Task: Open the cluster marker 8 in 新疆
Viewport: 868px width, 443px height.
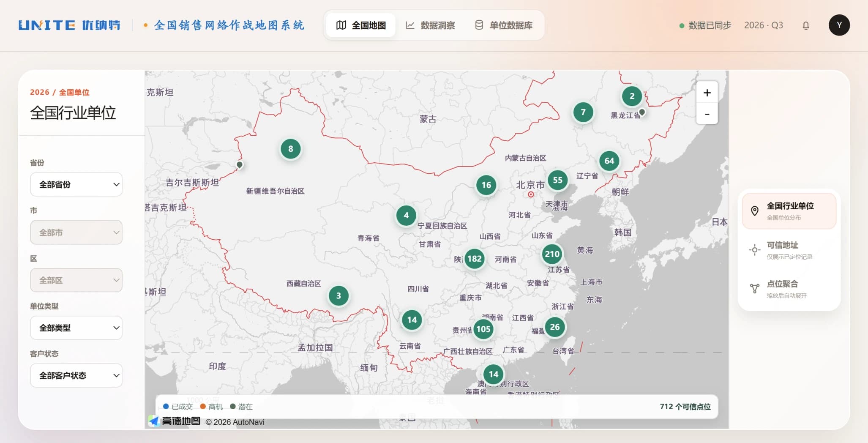Action: (x=290, y=149)
